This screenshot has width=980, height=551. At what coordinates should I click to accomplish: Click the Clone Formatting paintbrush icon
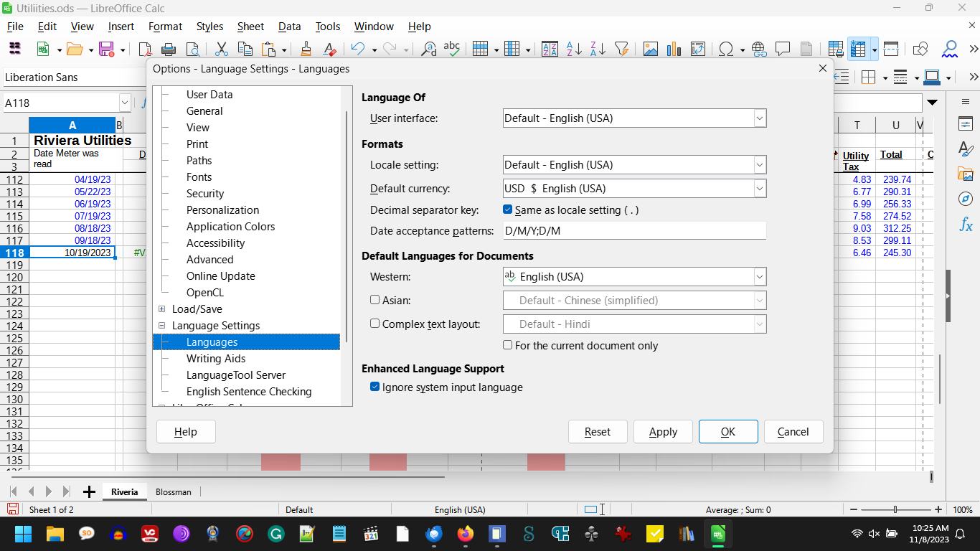coord(306,49)
